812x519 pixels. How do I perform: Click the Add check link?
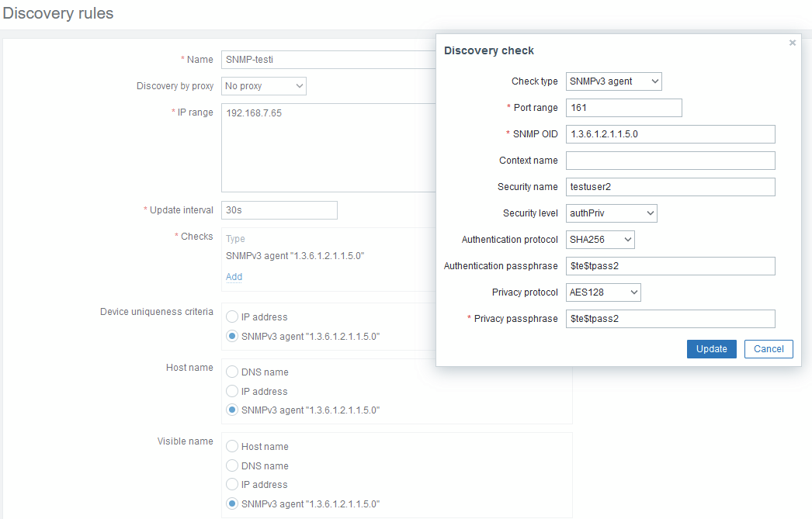[x=234, y=277]
